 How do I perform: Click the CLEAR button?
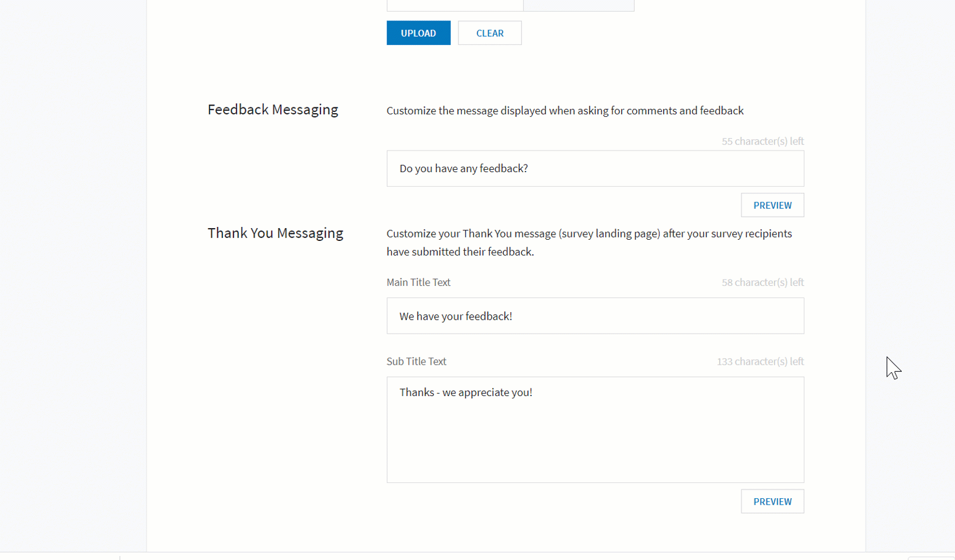coord(489,33)
